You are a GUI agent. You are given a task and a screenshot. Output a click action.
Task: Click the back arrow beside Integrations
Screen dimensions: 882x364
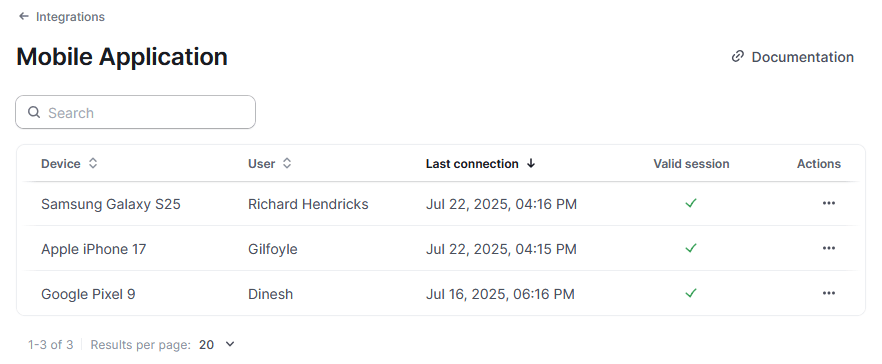24,16
